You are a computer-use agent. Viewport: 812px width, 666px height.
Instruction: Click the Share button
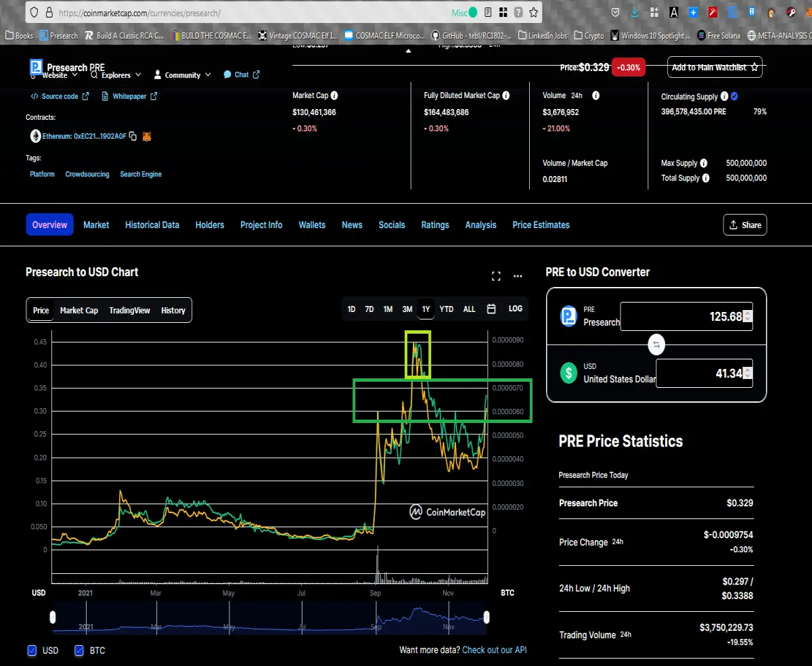[x=745, y=225]
